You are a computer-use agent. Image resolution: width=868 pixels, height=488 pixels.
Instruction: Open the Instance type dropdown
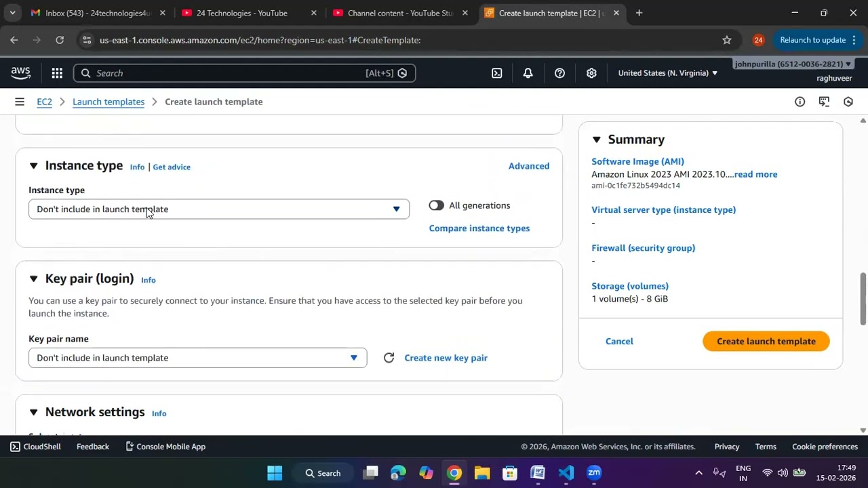pyautogui.click(x=219, y=209)
